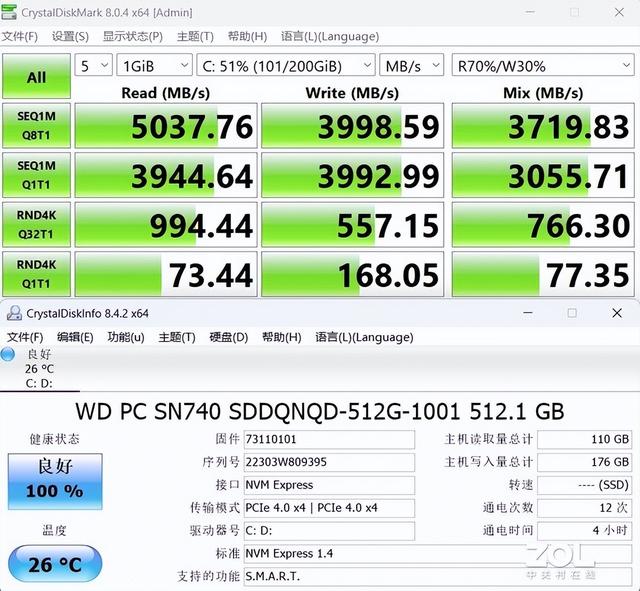Click the 3944.64 read result cell

click(x=166, y=175)
